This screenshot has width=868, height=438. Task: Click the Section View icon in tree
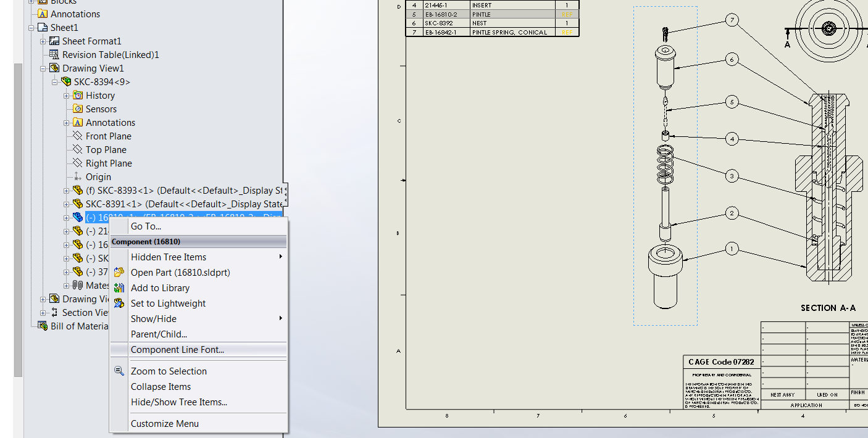point(54,312)
